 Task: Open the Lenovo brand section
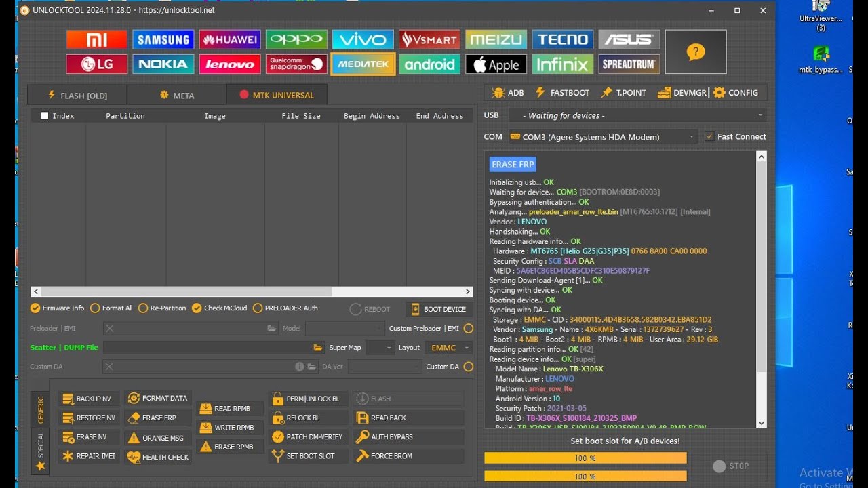(230, 64)
